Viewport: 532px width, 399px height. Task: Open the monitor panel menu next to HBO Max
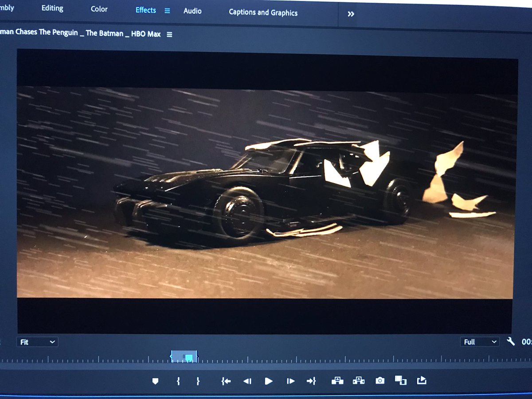pyautogui.click(x=169, y=34)
